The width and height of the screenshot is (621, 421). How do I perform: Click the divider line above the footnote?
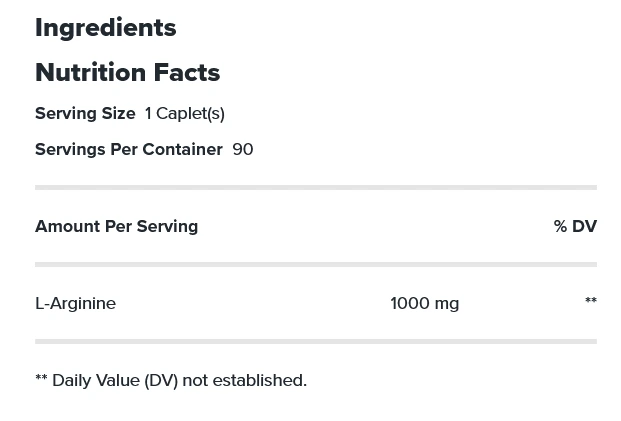[x=316, y=341]
